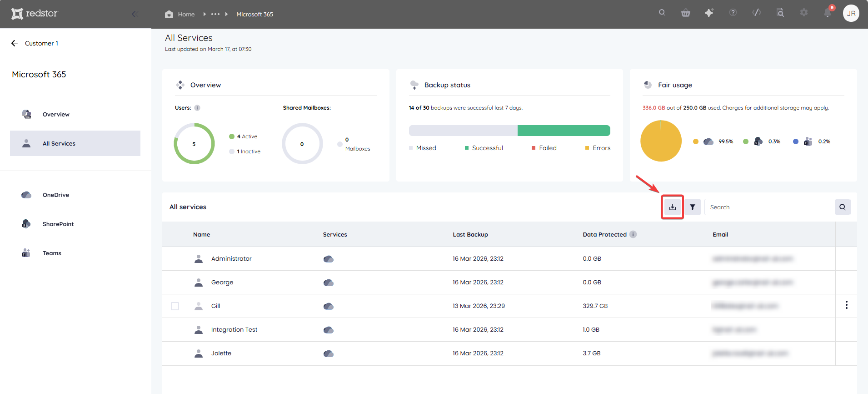Sort by the Last Backup column header
The width and height of the screenshot is (868, 394).
(470, 234)
